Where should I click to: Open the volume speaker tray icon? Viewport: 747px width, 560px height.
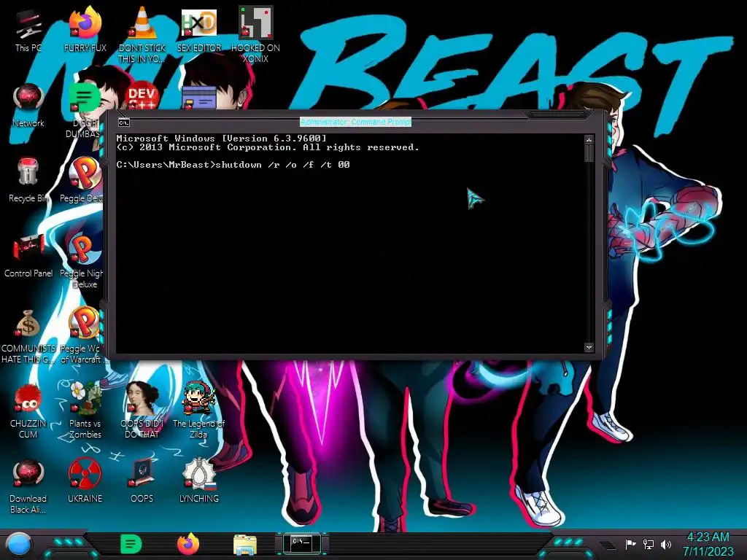pos(665,544)
